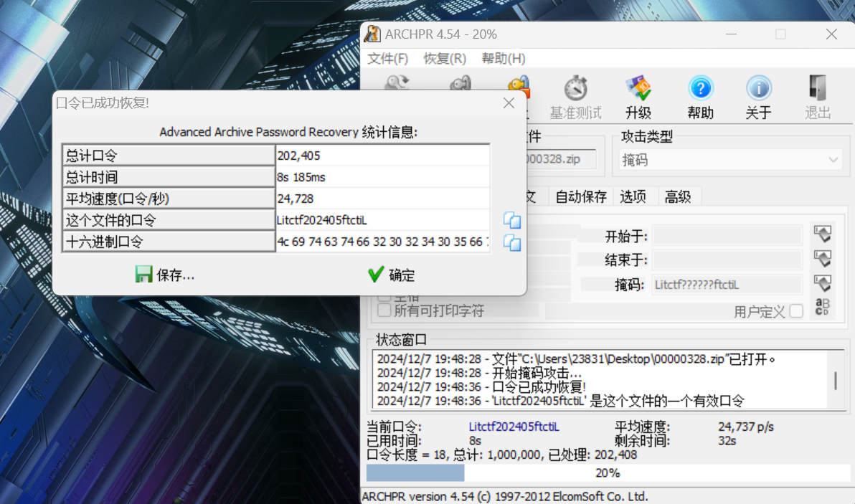Viewport: 855px width, 504px height.
Task: Click the 开始于 input field
Action: click(x=727, y=236)
